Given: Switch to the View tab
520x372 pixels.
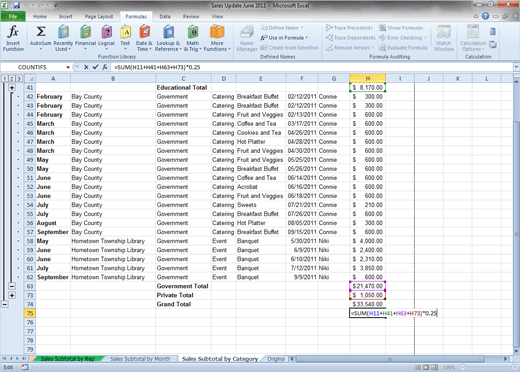Looking at the screenshot, I should click(217, 16).
